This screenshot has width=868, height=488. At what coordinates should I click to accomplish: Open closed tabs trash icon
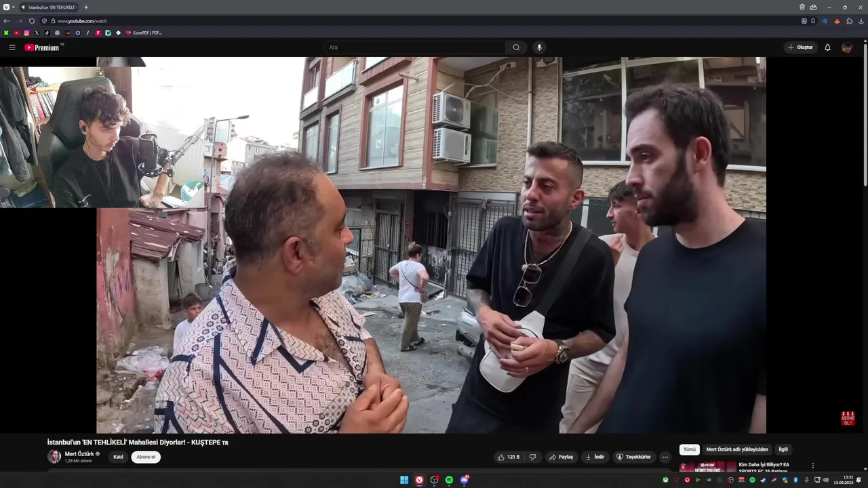pos(802,7)
